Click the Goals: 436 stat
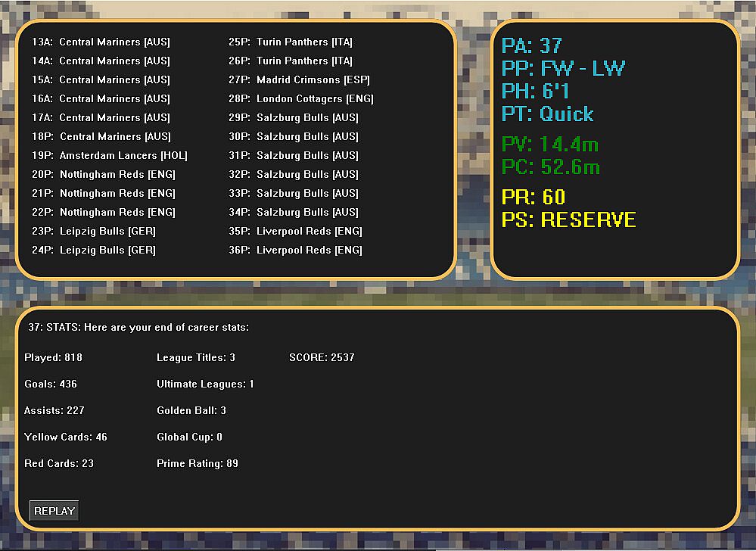Screen dimensions: 756x551 [x=51, y=384]
